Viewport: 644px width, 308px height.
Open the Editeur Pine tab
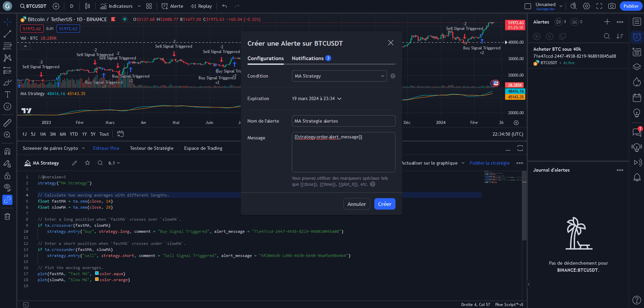tap(106, 148)
